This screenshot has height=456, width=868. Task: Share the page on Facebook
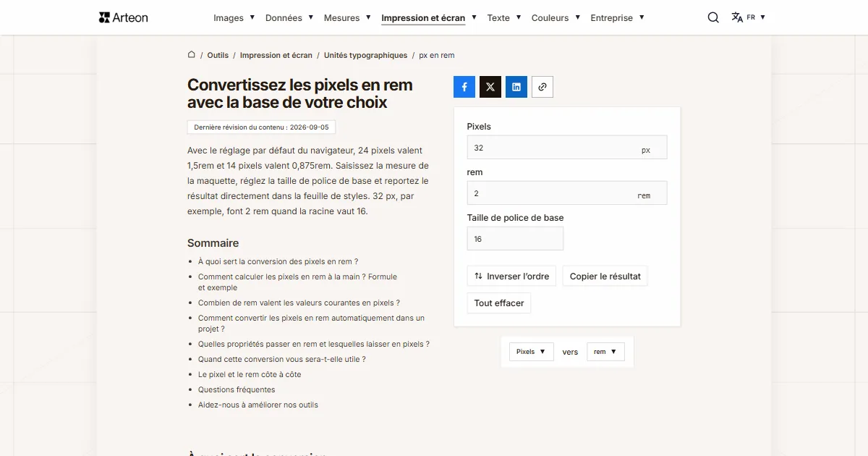(x=464, y=87)
